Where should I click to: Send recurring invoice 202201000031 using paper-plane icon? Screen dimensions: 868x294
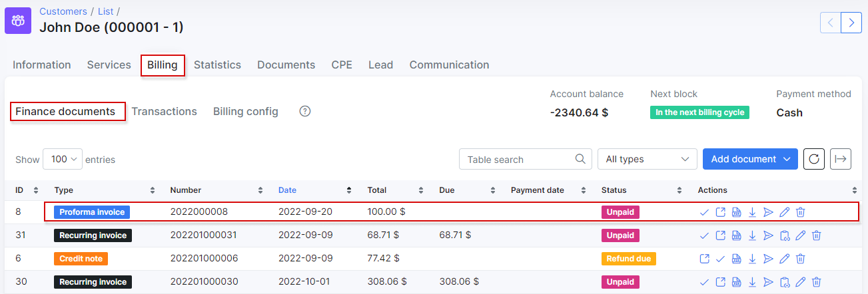[x=768, y=235]
